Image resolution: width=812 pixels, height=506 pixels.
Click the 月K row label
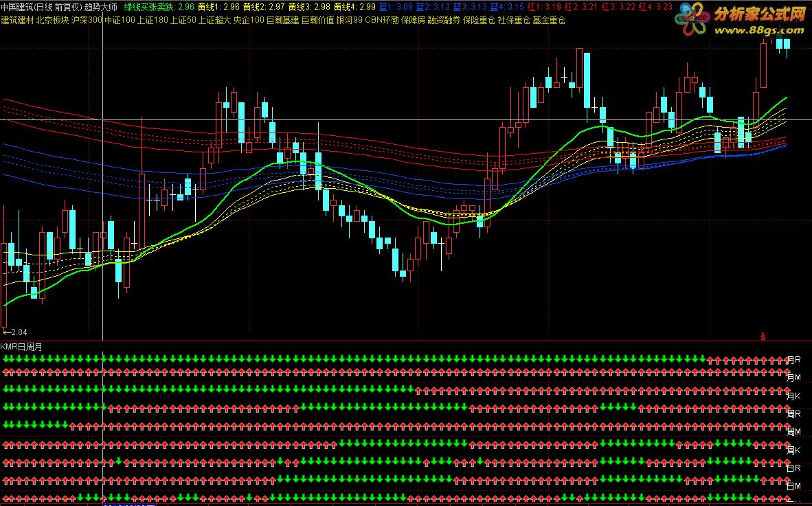794,395
